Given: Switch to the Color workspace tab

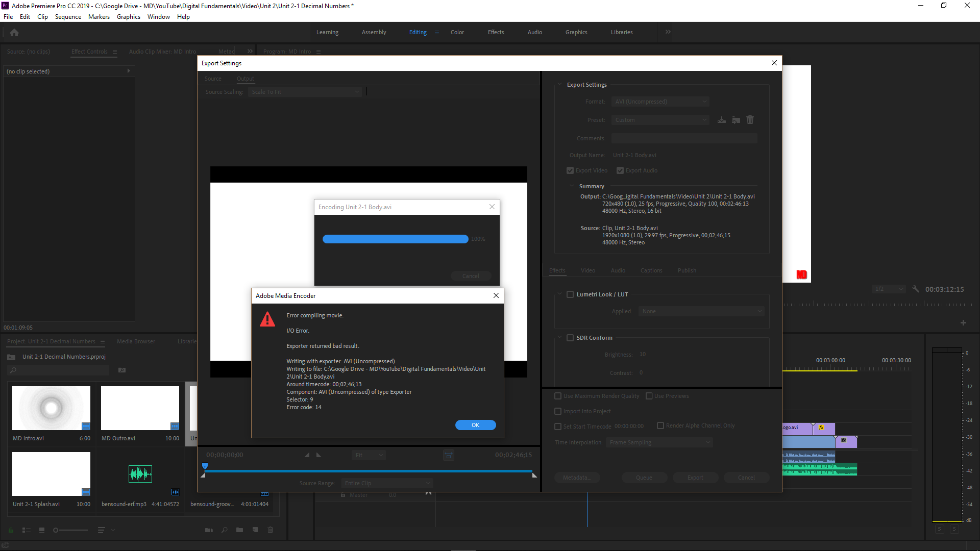Looking at the screenshot, I should (457, 32).
